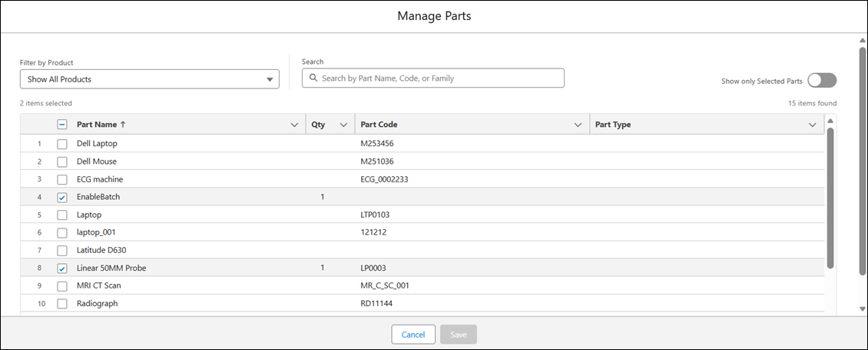Image resolution: width=868 pixels, height=350 pixels.
Task: Open the Filter by Product dropdown
Action: click(x=150, y=79)
